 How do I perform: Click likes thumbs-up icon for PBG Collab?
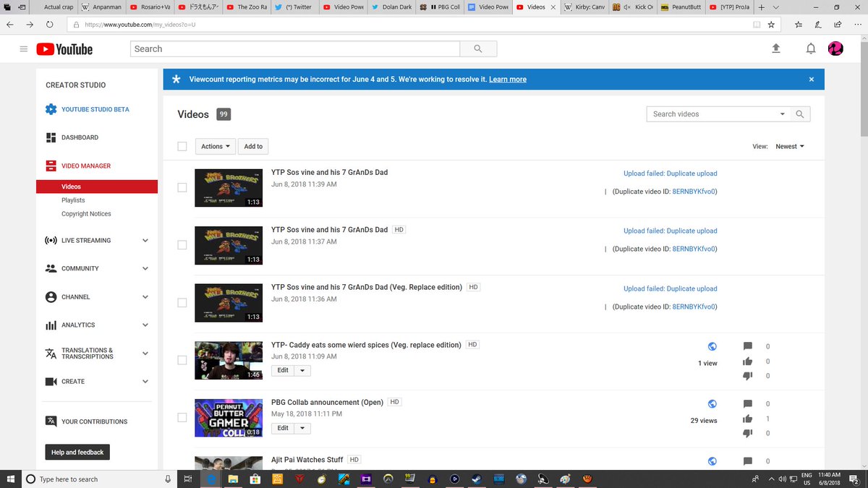pos(748,419)
